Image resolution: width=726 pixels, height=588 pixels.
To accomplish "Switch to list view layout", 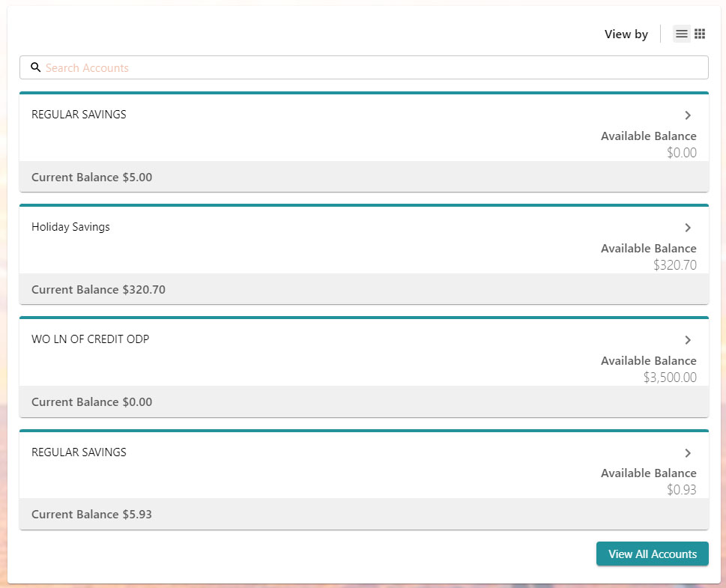I will pyautogui.click(x=681, y=34).
